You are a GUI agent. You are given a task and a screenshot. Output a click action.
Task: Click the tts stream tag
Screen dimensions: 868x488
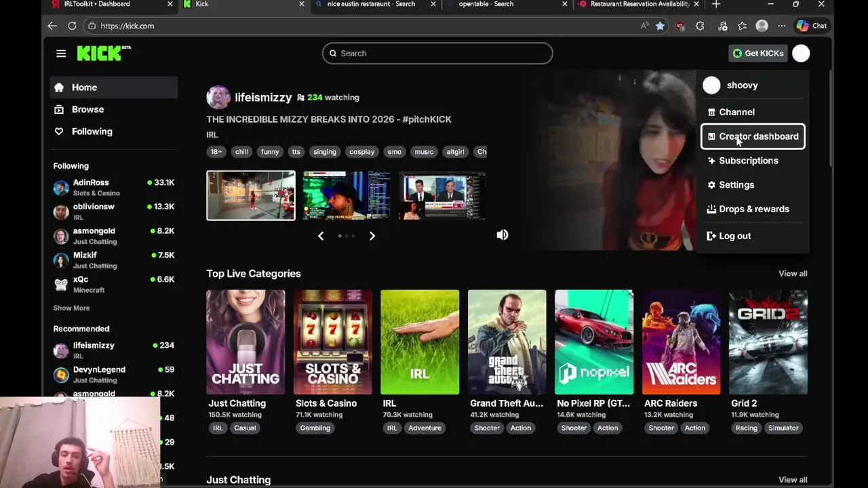point(296,152)
